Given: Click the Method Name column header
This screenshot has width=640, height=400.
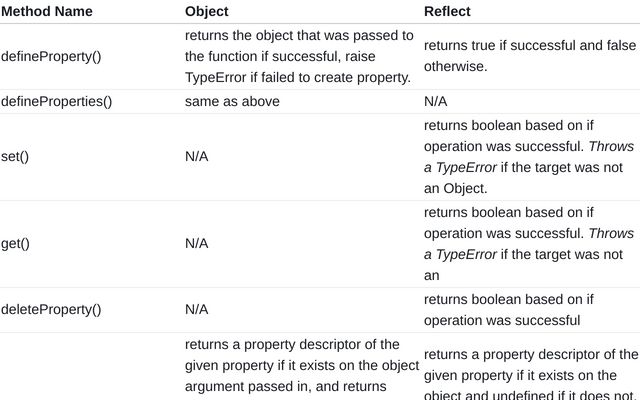Looking at the screenshot, I should tap(46, 12).
